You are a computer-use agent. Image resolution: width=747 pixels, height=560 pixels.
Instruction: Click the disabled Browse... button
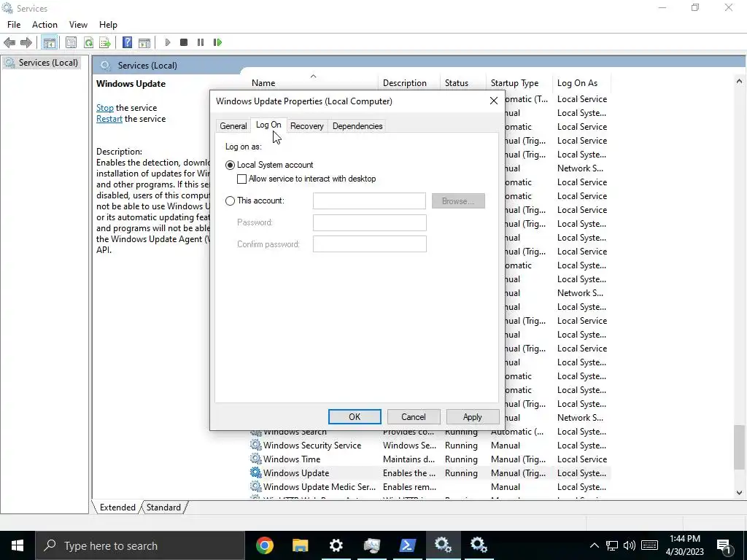[458, 201]
